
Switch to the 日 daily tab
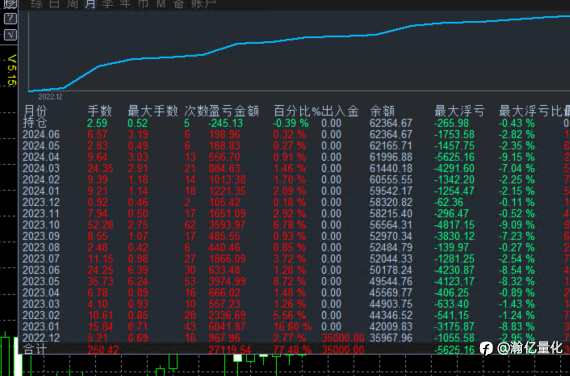55,4
